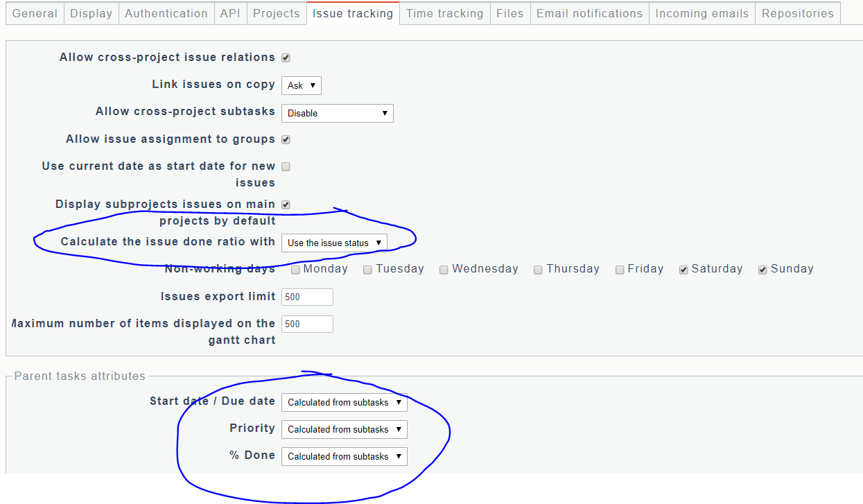Open Allow cross-project subtasks dropdown
Image resolution: width=863 pixels, height=504 pixels.
(338, 113)
